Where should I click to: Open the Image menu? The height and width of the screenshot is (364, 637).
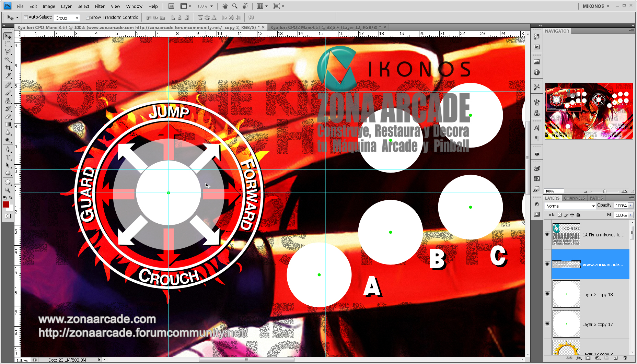pos(49,6)
